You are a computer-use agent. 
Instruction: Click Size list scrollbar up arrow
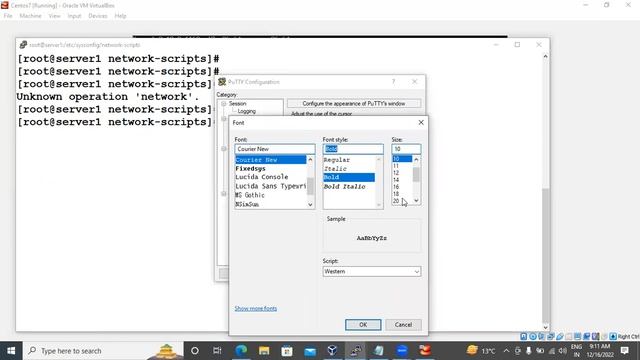[416, 159]
